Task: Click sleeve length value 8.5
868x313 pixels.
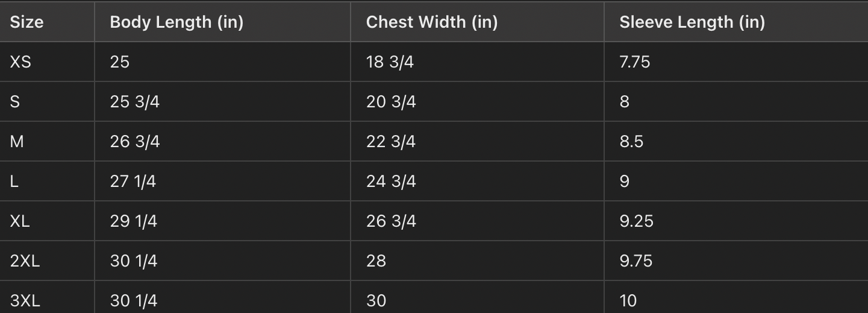Action: point(631,141)
